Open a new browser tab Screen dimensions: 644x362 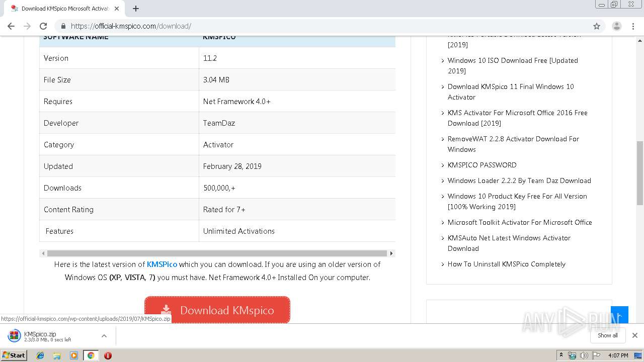(135, 9)
